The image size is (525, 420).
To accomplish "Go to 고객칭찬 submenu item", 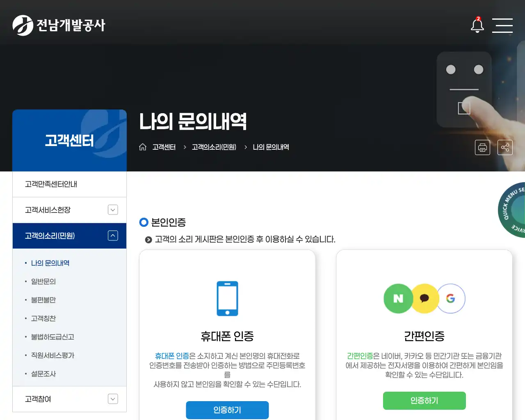I will point(43,318).
